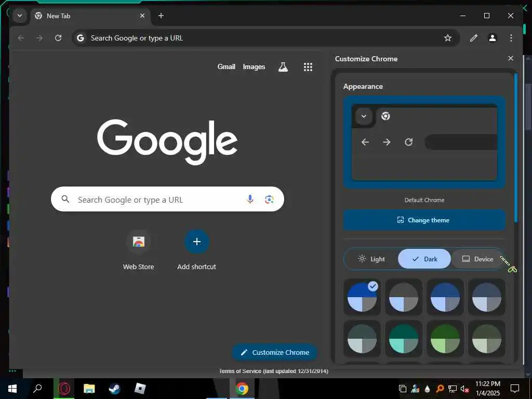532x399 pixels.
Task: Open the Gmail link
Action: pos(227,67)
